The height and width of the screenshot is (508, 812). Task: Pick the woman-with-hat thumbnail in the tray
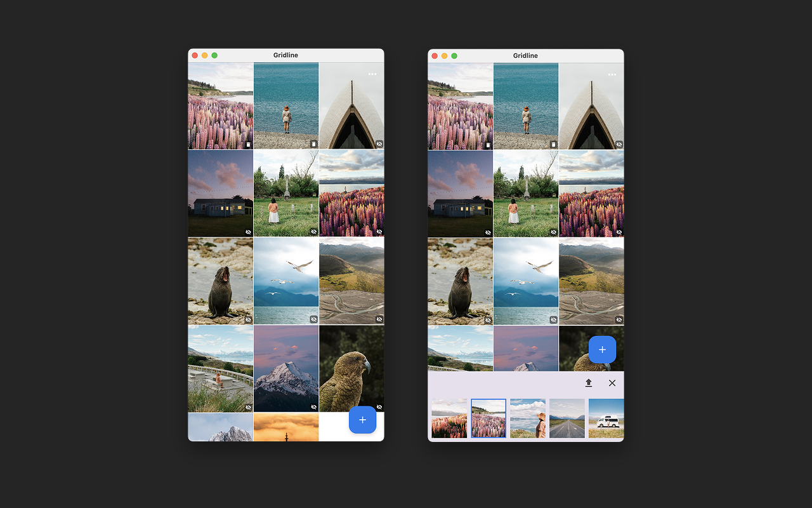(x=528, y=418)
